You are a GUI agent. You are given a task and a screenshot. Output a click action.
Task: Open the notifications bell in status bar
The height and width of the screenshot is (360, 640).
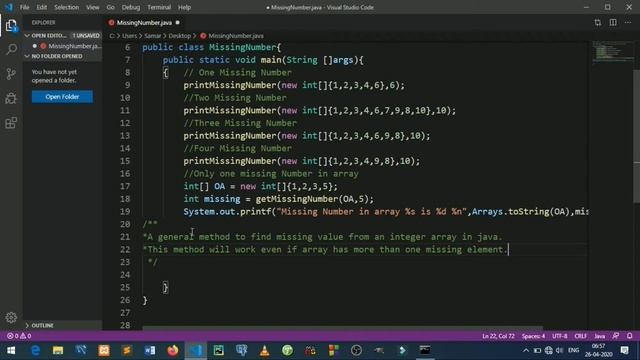[x=629, y=336]
